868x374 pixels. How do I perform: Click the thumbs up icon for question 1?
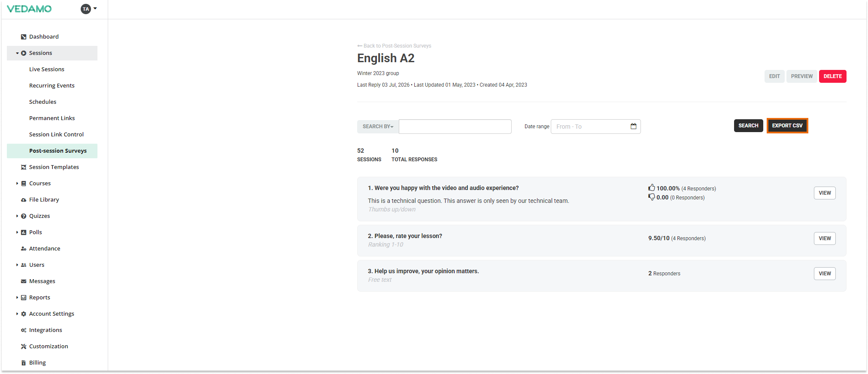(x=652, y=187)
